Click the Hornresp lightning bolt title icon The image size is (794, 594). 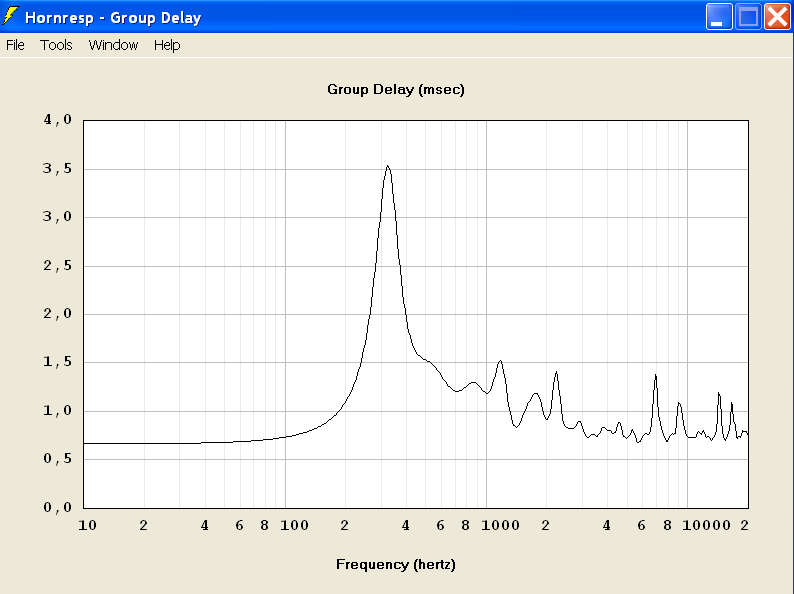pos(10,16)
